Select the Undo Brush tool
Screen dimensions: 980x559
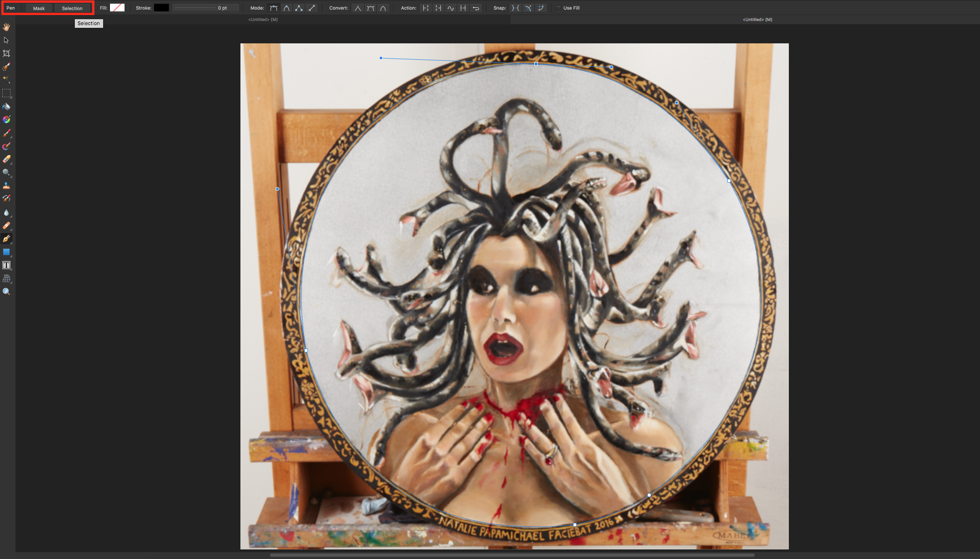point(6,199)
